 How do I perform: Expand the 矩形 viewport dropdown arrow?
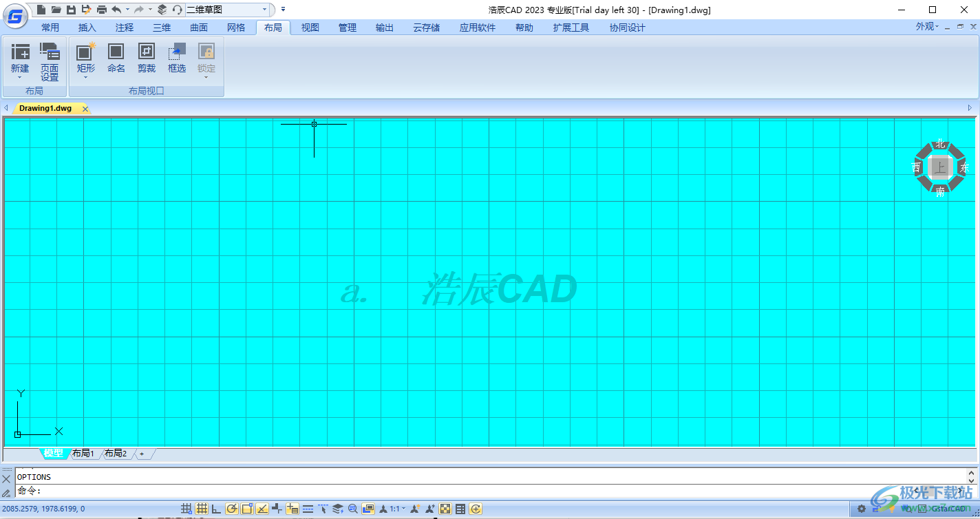(86, 77)
